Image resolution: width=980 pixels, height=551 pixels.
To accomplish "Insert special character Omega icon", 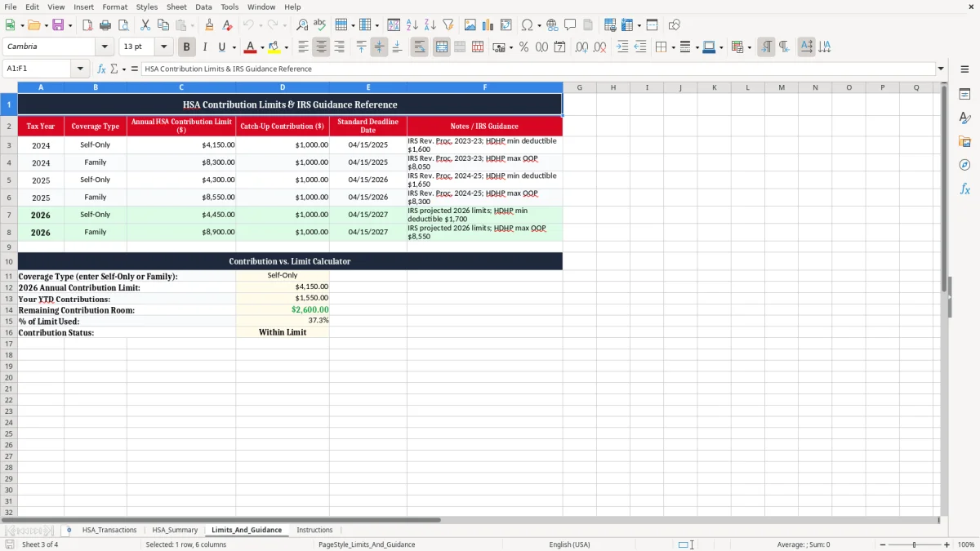I will click(527, 25).
